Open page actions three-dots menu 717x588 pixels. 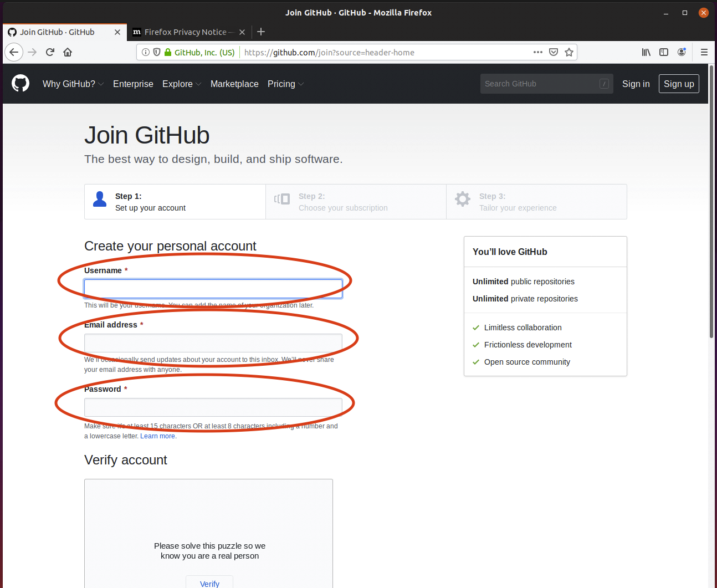click(x=538, y=52)
